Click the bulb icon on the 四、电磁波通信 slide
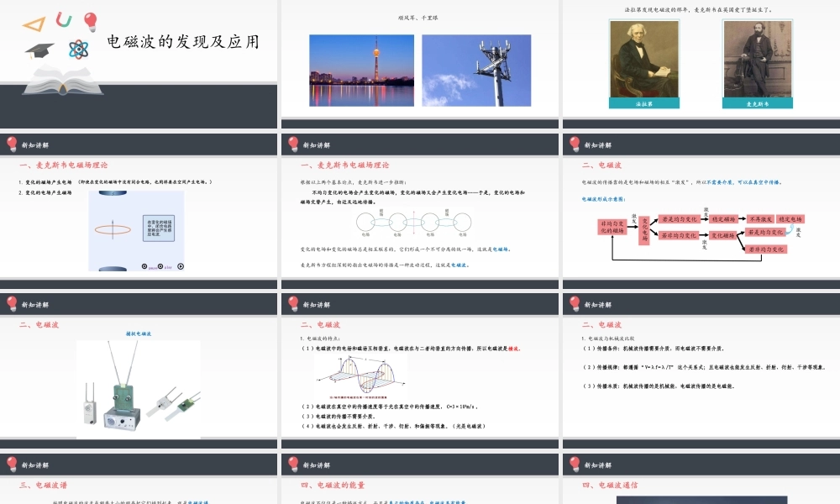 point(575,465)
